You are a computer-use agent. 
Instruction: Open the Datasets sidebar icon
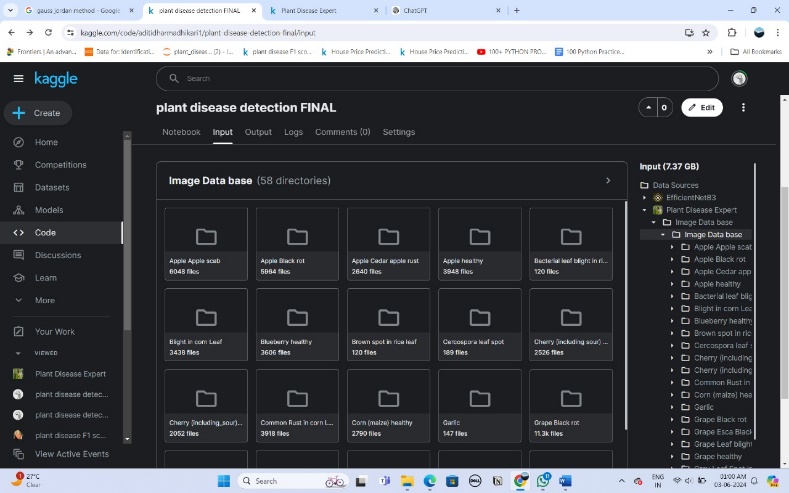pos(18,188)
